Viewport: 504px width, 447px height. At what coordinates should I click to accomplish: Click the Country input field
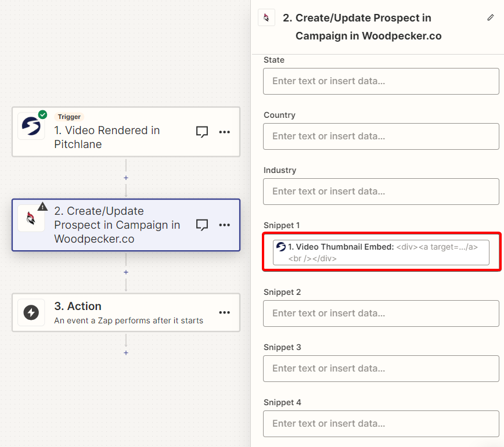coord(381,136)
